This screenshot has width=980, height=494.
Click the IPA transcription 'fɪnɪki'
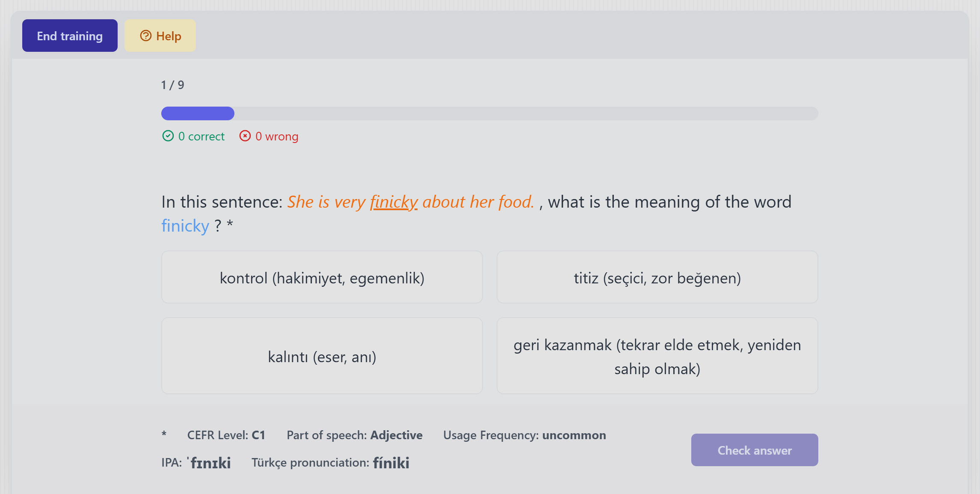point(210,463)
